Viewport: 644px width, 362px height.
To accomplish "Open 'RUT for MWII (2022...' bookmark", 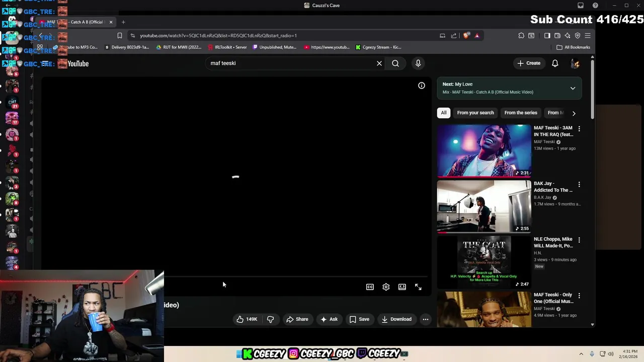I will pyautogui.click(x=179, y=47).
